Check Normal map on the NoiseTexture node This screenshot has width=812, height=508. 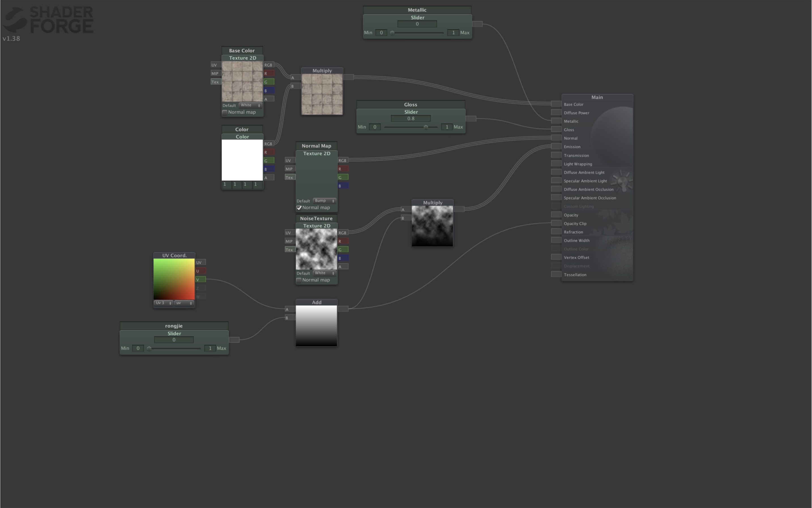[x=299, y=280]
